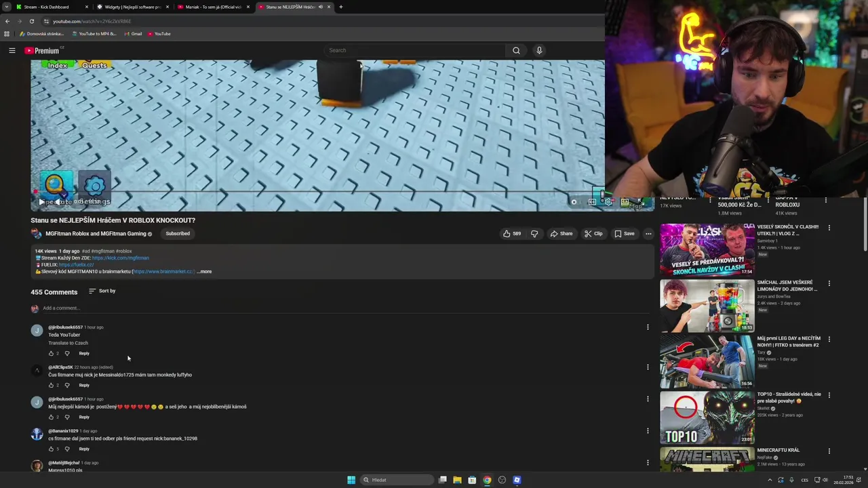The width and height of the screenshot is (868, 488).
Task: Dislike the 'Můj nejlepší kámoš' comment
Action: (66, 418)
